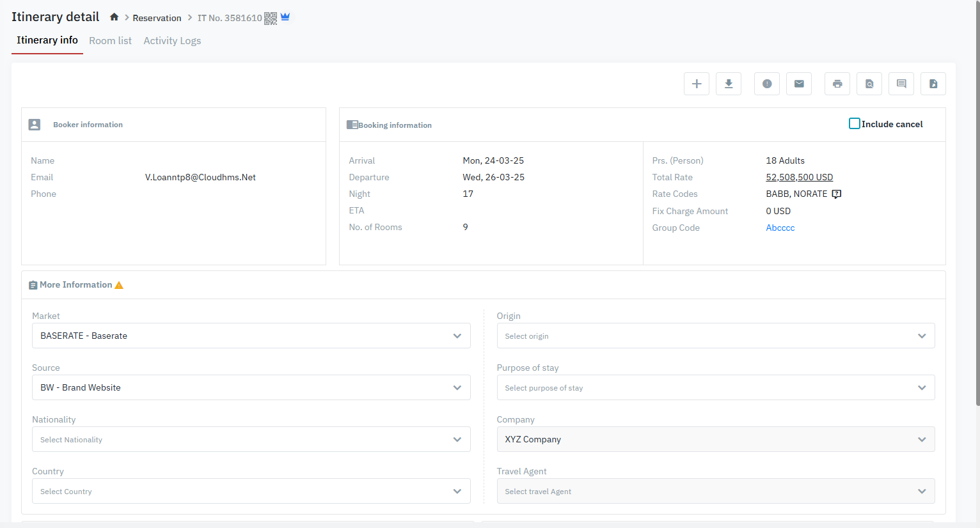Click the blue crown icon
This screenshot has height=528, width=980.
pos(285,17)
